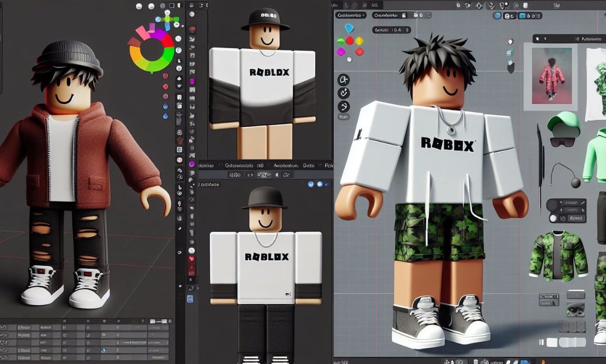
Task: Select the magenta circle icon in middle tool column
Action: 191,164
